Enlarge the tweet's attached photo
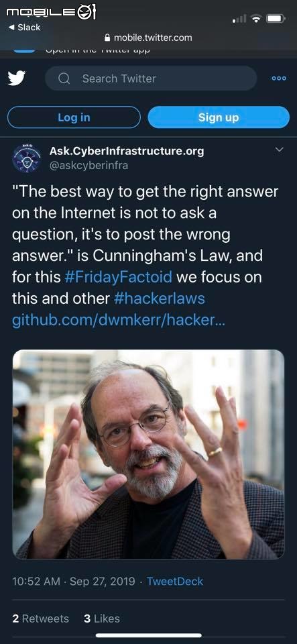Viewport: 297px width, 644px height. click(149, 454)
